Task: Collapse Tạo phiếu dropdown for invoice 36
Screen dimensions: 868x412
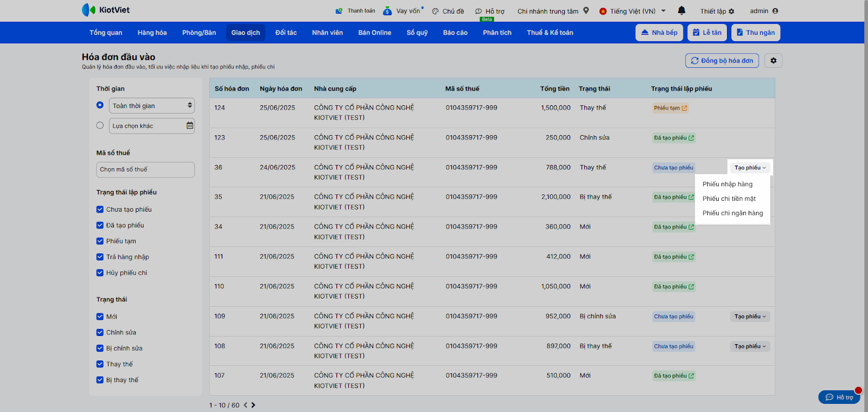Action: 750,168
